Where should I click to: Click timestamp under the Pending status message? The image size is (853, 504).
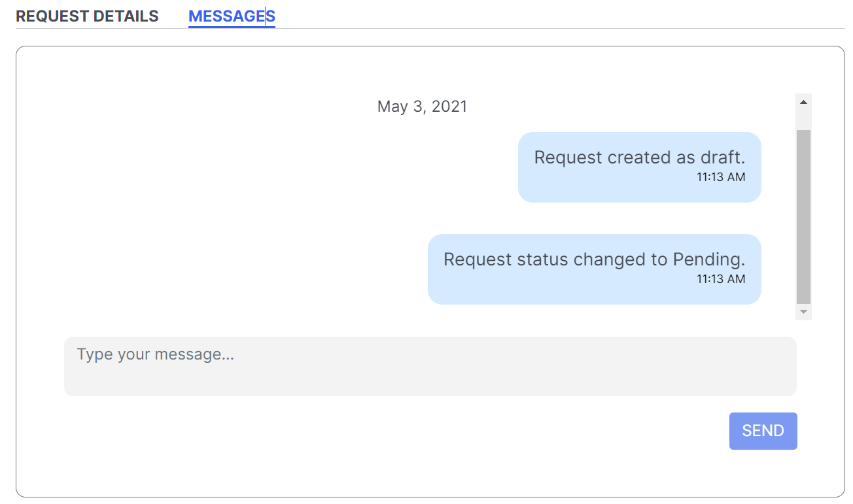click(720, 279)
